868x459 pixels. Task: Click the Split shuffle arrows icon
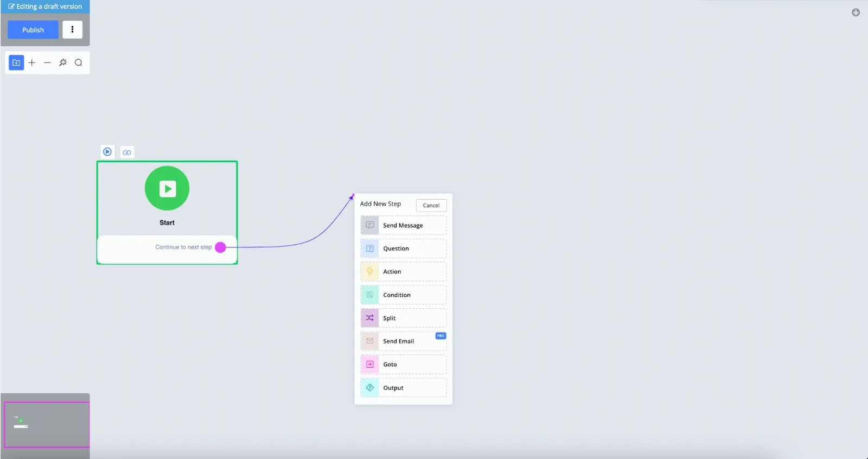(370, 318)
